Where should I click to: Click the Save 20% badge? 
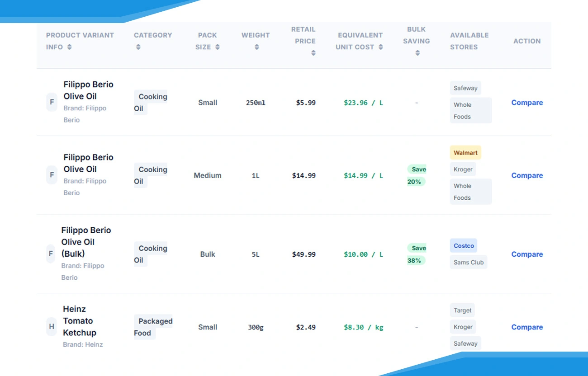417,175
